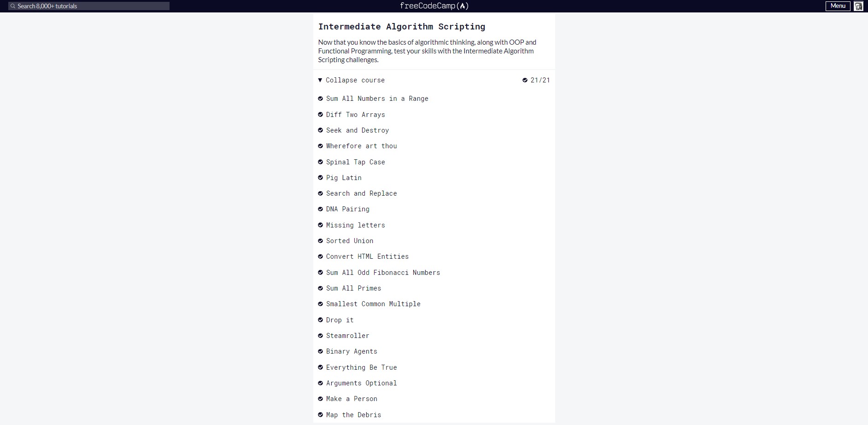Click checkmark icon beside Diff Two Arrays
Image resolution: width=868 pixels, height=425 pixels.
tap(320, 115)
